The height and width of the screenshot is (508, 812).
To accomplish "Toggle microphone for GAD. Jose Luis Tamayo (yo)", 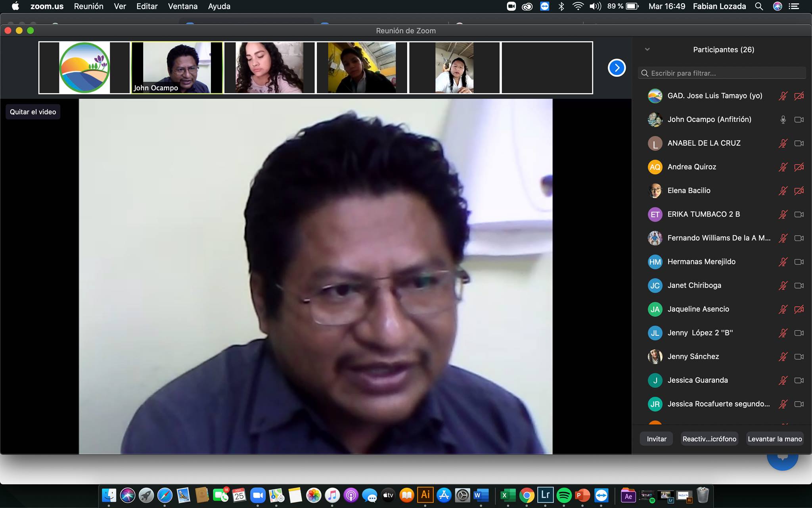I will (783, 96).
